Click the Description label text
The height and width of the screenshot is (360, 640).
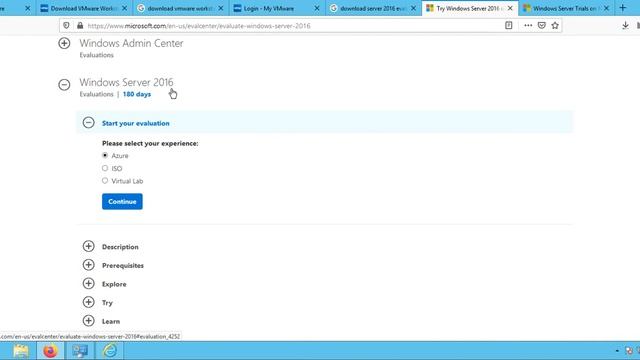tap(120, 247)
